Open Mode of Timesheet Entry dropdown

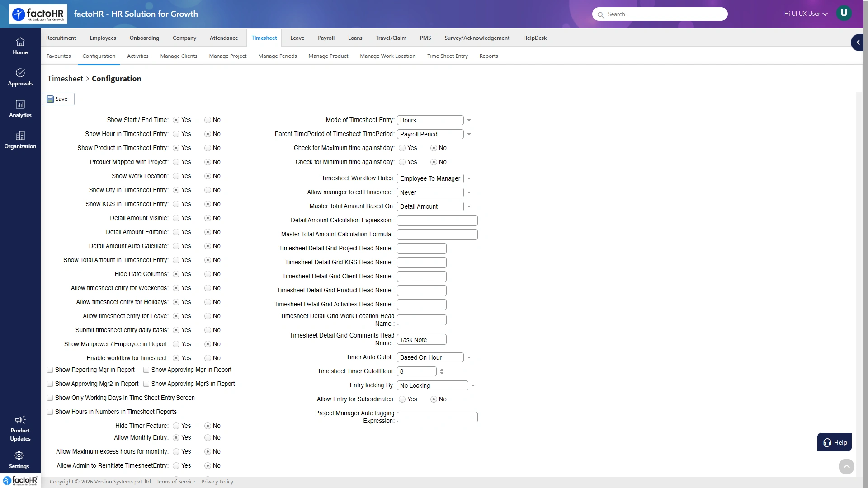tap(469, 120)
